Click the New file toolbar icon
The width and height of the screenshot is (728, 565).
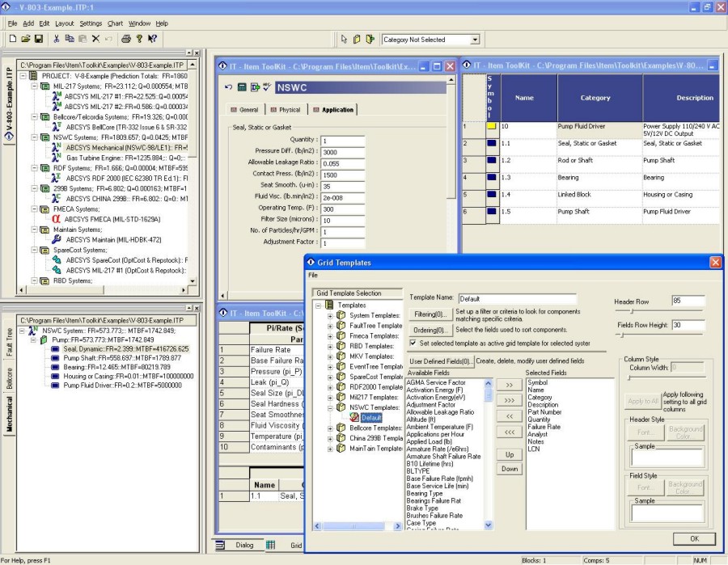click(13, 39)
